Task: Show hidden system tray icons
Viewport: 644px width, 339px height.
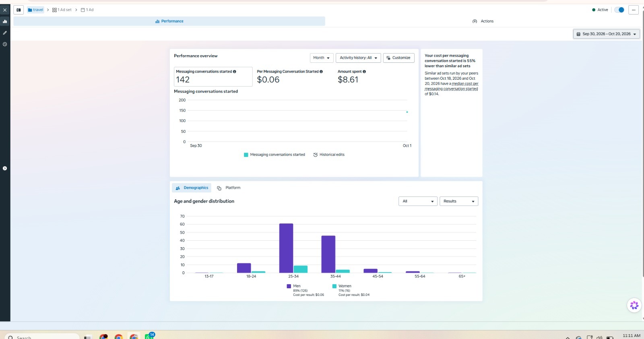Action: click(x=568, y=337)
